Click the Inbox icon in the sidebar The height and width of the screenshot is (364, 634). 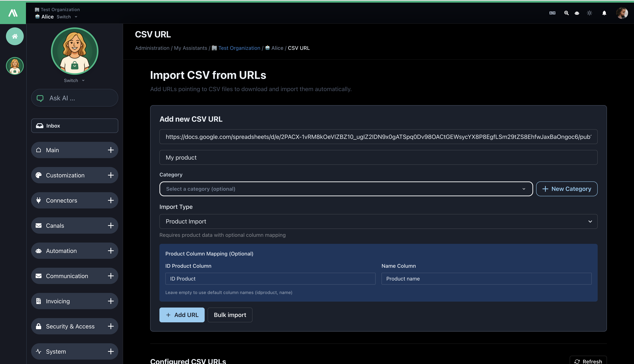point(40,126)
